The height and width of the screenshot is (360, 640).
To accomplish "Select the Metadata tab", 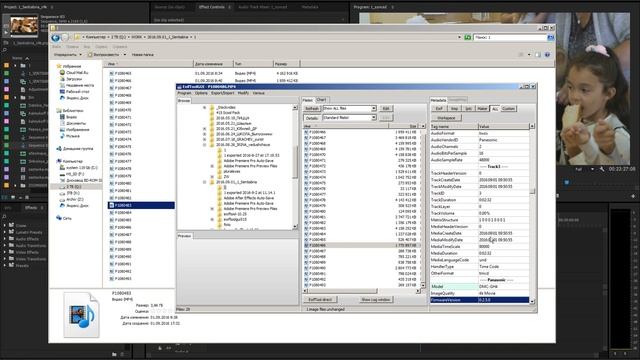I will click(x=439, y=100).
